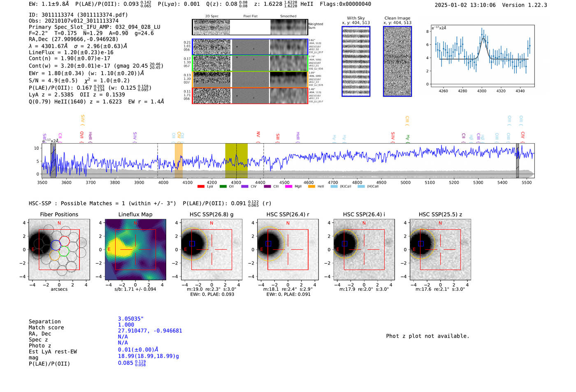Click the orange-outlined 2D spectrum row

pyautogui.click(x=250, y=79)
